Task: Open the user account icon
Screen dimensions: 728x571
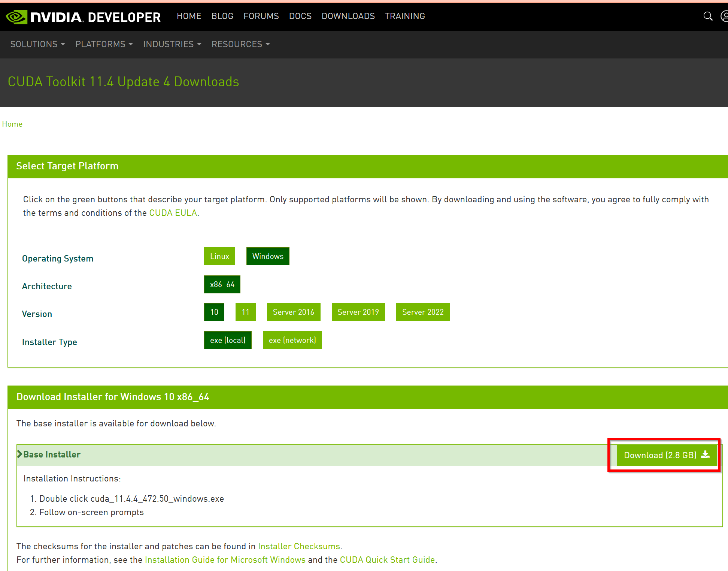Action: click(x=724, y=16)
